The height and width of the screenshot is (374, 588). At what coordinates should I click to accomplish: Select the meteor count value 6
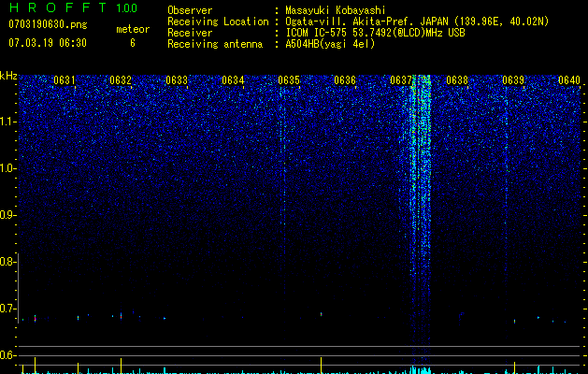tap(133, 43)
